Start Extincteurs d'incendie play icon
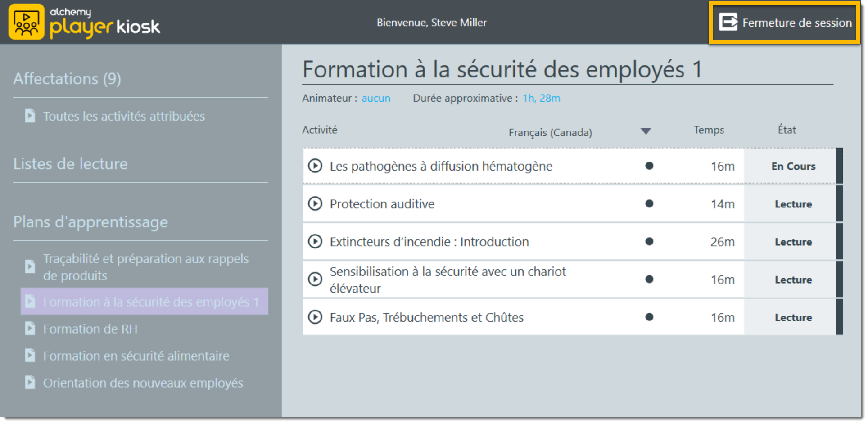Image resolution: width=868 pixels, height=424 pixels. 316,242
